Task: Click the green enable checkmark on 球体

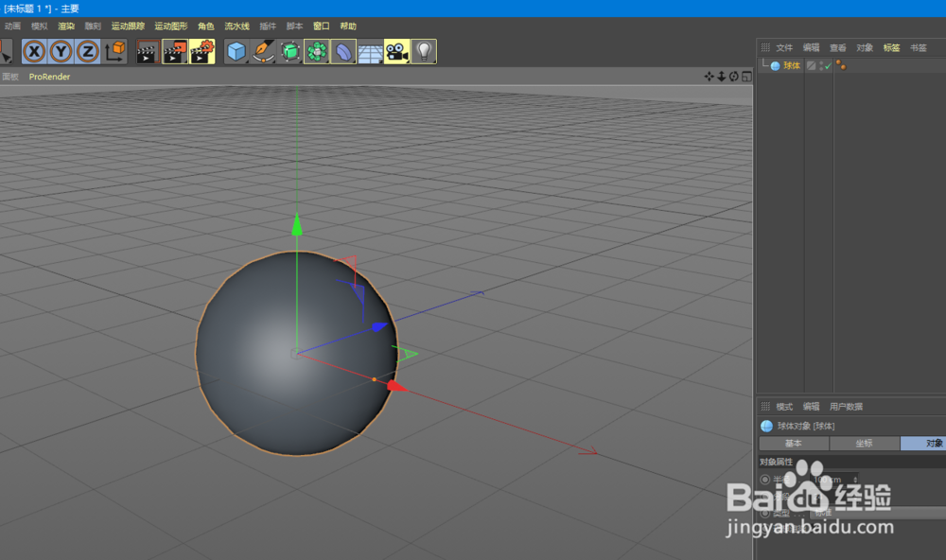Action: (x=828, y=65)
